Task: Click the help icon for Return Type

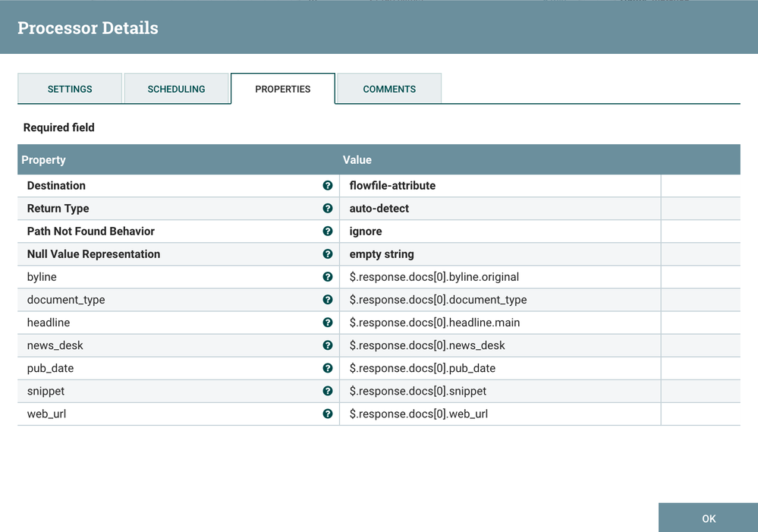Action: [x=328, y=208]
